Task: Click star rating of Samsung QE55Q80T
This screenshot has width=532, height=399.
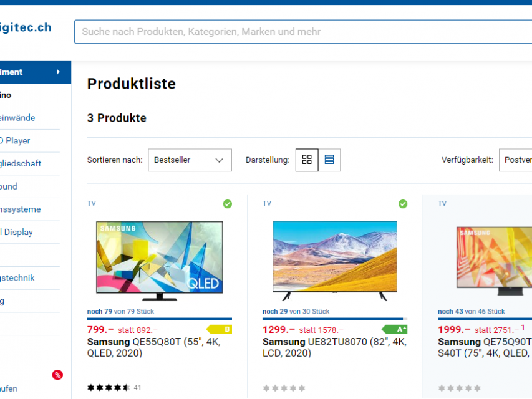Action: [x=109, y=388]
